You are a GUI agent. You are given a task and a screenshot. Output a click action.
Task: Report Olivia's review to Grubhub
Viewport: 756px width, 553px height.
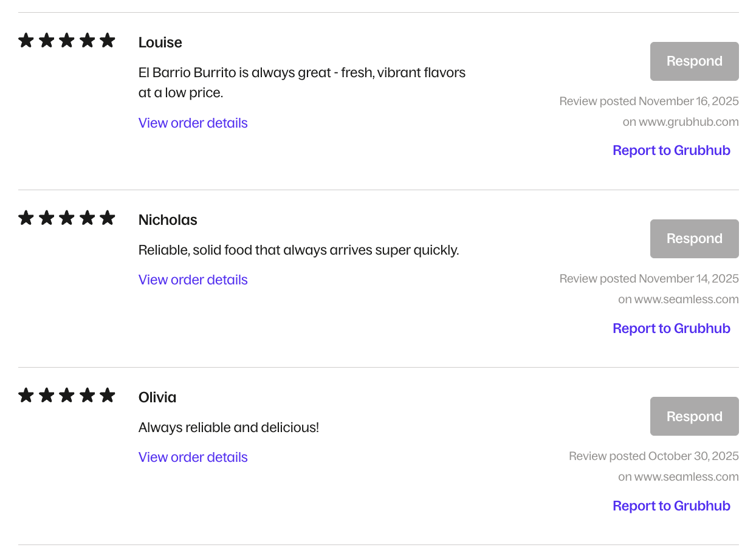[671, 506]
